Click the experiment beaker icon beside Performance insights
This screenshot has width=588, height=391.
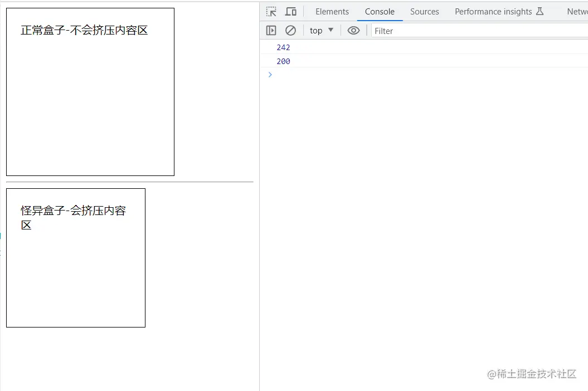tap(540, 11)
